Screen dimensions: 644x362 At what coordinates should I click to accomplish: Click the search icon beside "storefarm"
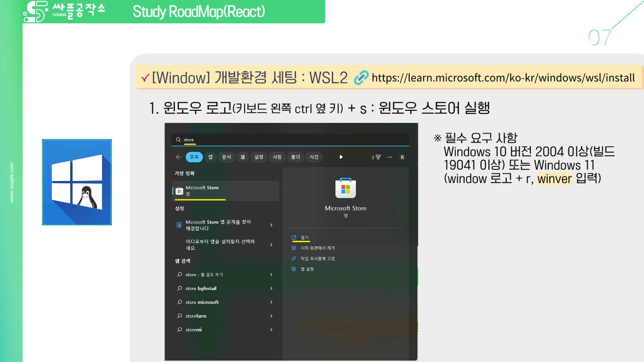click(179, 316)
